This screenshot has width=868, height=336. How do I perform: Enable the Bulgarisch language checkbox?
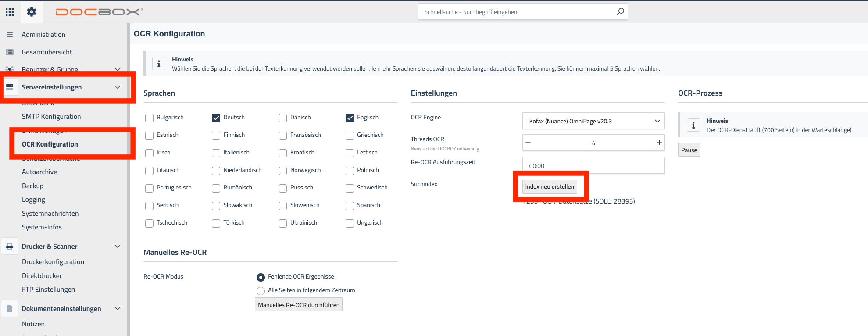point(150,118)
